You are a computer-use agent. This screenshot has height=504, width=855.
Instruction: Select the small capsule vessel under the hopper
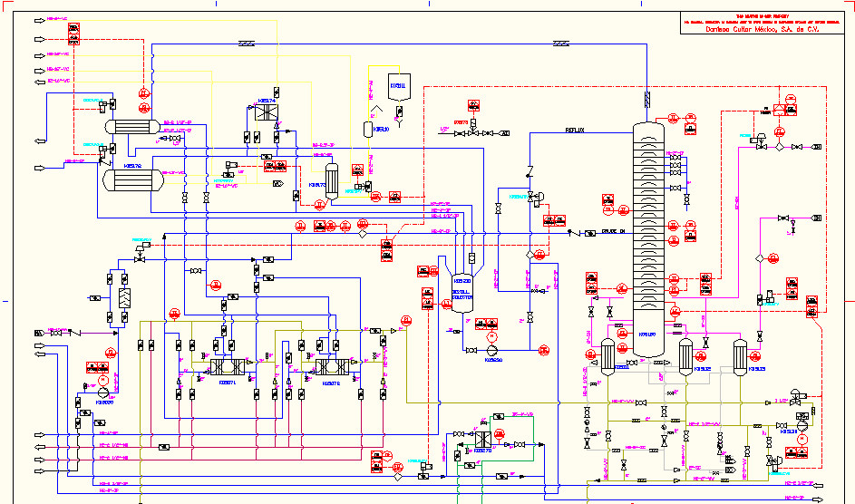[368, 129]
